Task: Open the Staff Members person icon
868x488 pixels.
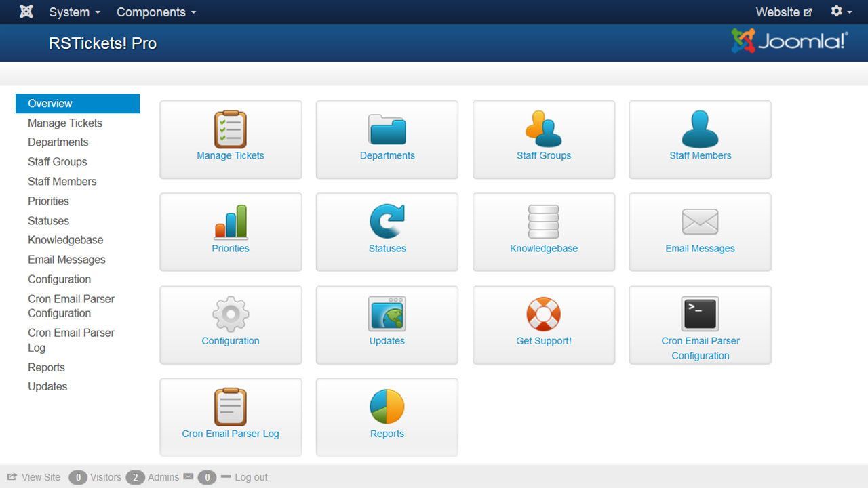Action: click(700, 129)
